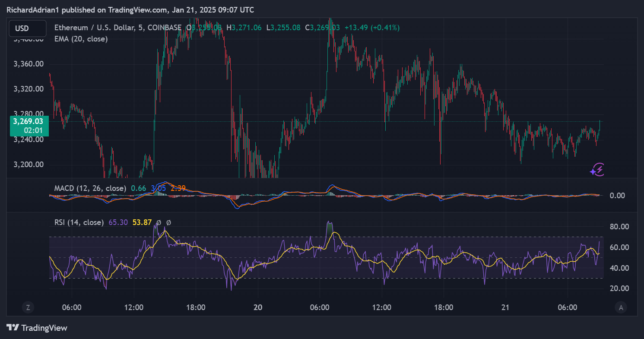Select the EMA (20, close) indicator label
The image size is (644, 339).
[81, 38]
